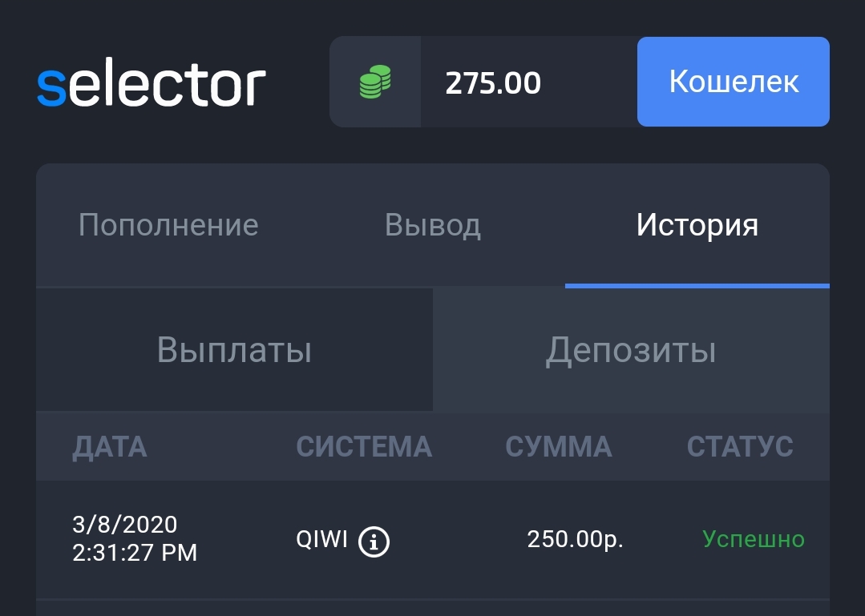The width and height of the screenshot is (865, 616).
Task: Show the Выплаты history list
Action: (234, 350)
